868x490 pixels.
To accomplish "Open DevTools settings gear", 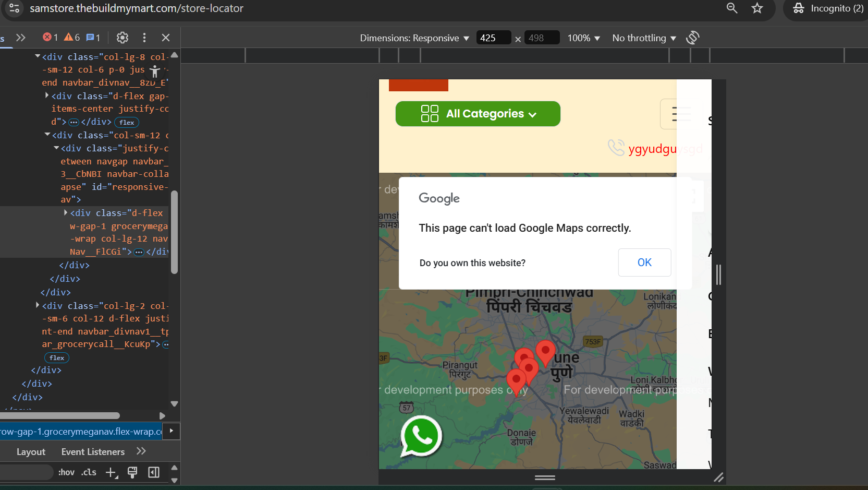I will pyautogui.click(x=123, y=38).
